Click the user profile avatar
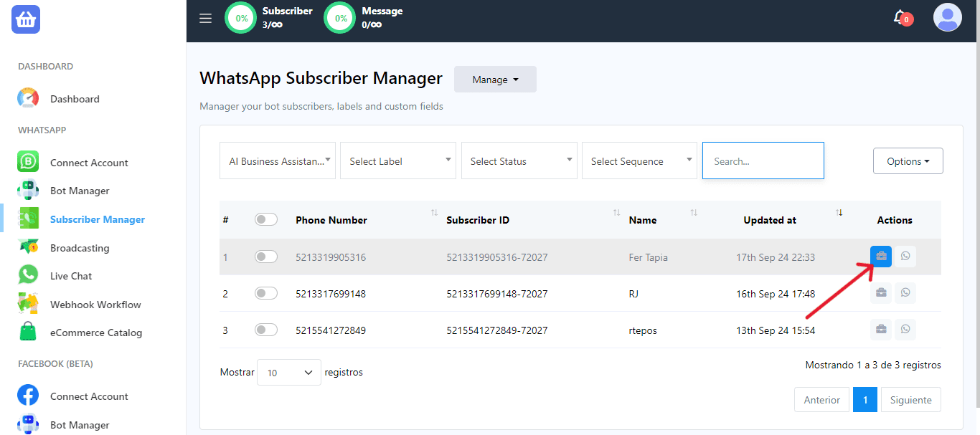The width and height of the screenshot is (980, 435). pos(947,17)
